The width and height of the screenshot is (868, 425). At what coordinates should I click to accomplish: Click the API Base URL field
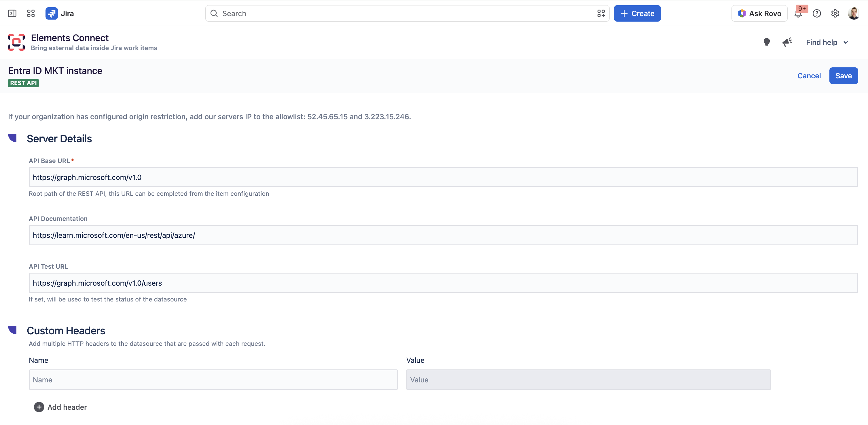(x=443, y=177)
